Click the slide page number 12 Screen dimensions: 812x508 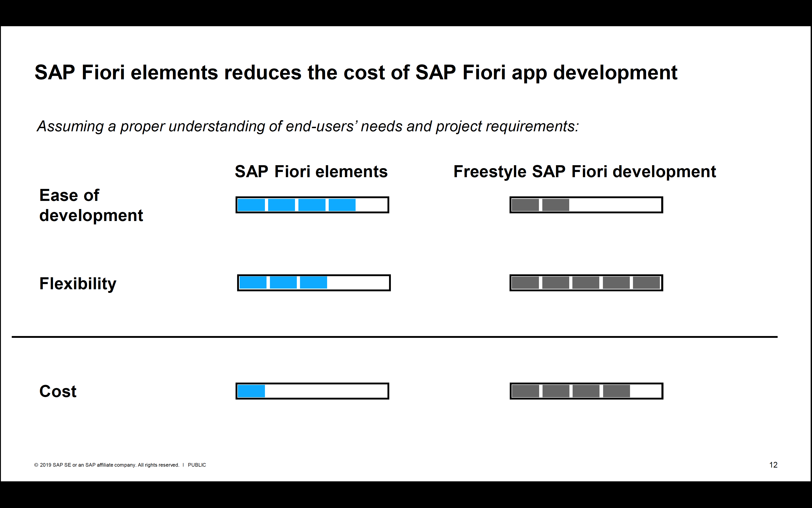coord(773,465)
